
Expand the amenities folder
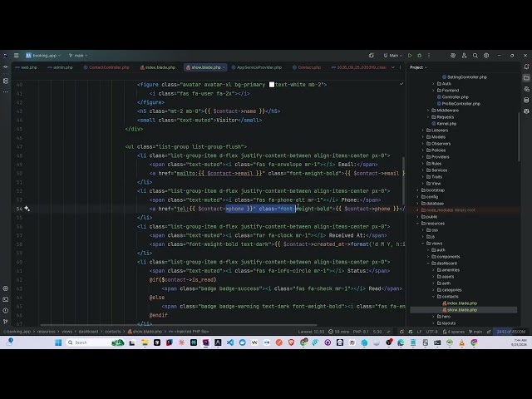433,269
